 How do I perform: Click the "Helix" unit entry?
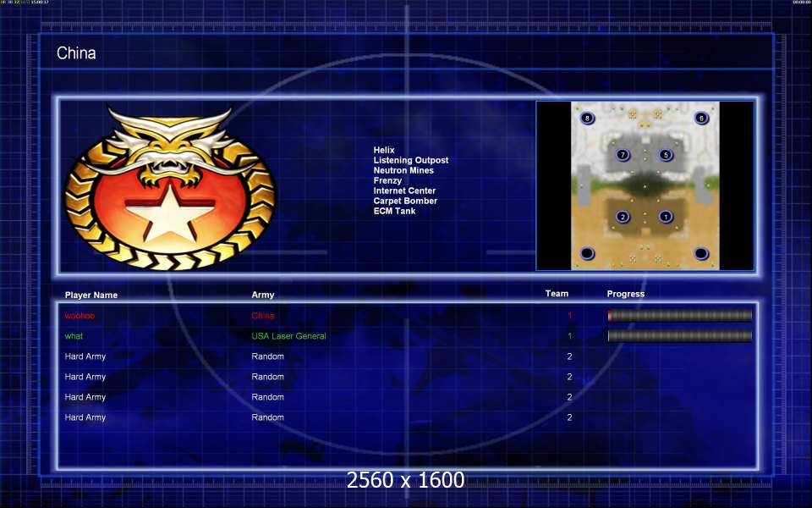pyautogui.click(x=384, y=150)
